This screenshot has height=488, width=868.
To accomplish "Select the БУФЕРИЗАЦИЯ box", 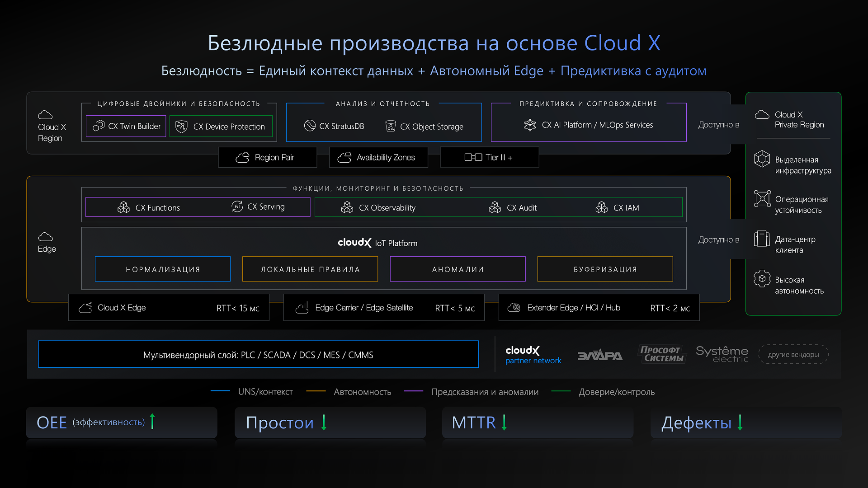I will point(605,269).
